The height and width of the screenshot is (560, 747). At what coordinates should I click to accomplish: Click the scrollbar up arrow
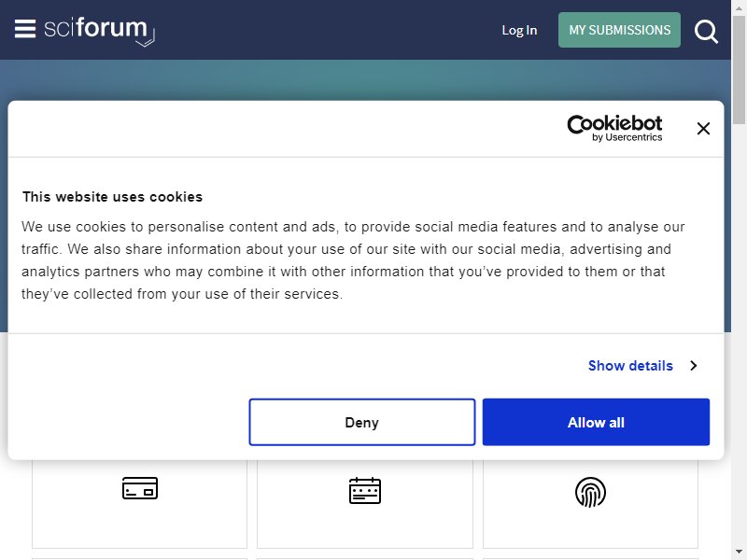tap(739, 7)
